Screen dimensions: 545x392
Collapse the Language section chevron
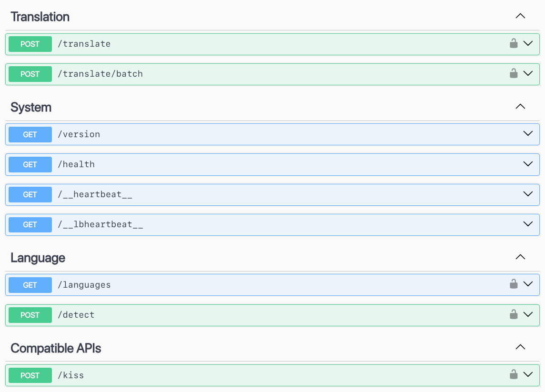(520, 257)
